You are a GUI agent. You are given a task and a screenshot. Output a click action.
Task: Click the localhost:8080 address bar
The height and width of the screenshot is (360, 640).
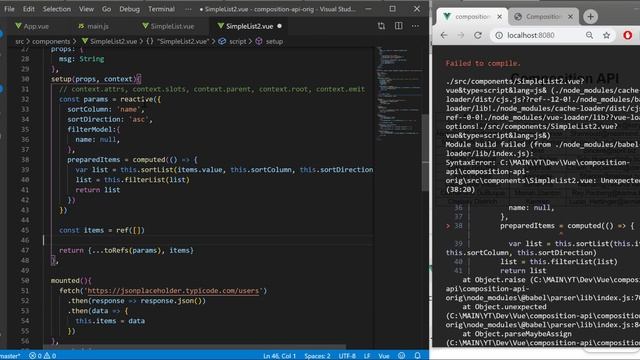(531, 36)
